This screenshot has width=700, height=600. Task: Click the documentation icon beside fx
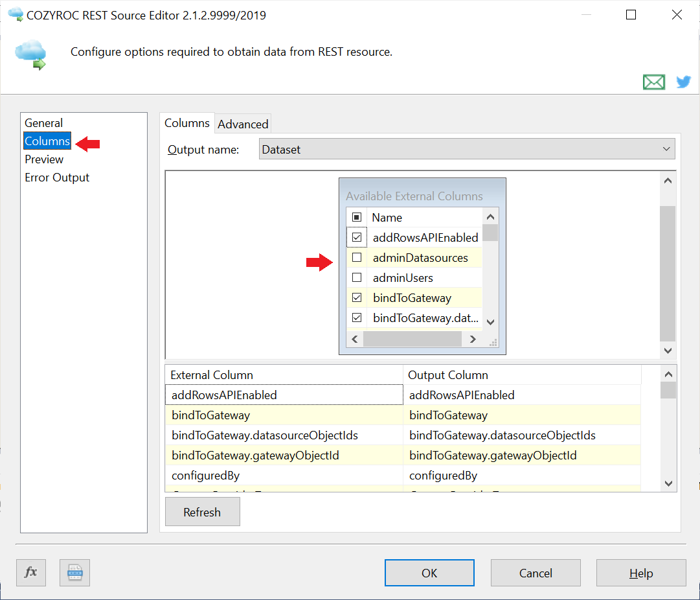coord(74,572)
